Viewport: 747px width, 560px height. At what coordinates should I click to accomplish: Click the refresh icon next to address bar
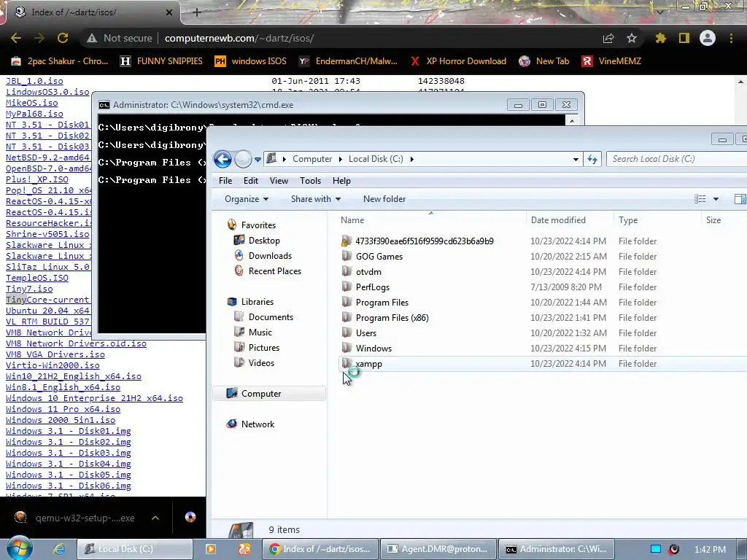(x=592, y=159)
